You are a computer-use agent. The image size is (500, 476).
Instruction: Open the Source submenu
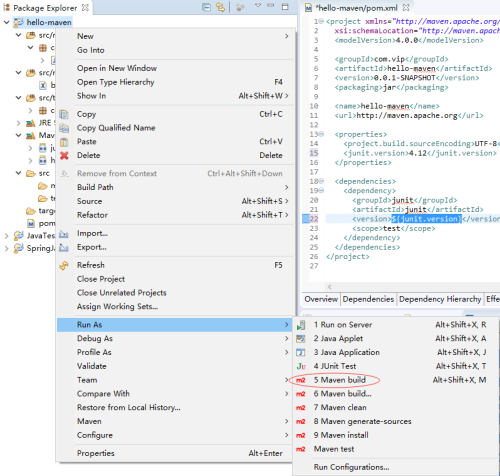[175, 201]
